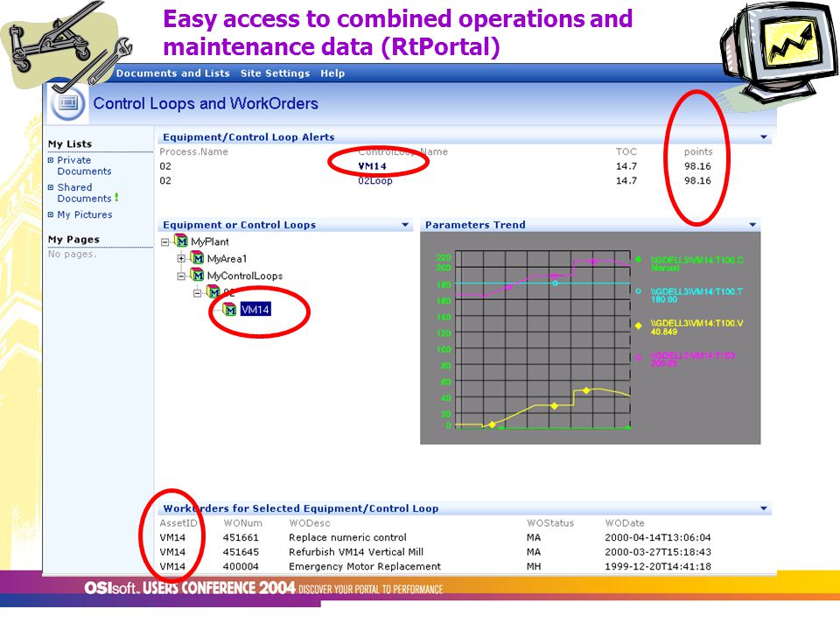Viewport: 840px width, 630px height.
Task: Click the portal site logo icon
Action: (68, 103)
